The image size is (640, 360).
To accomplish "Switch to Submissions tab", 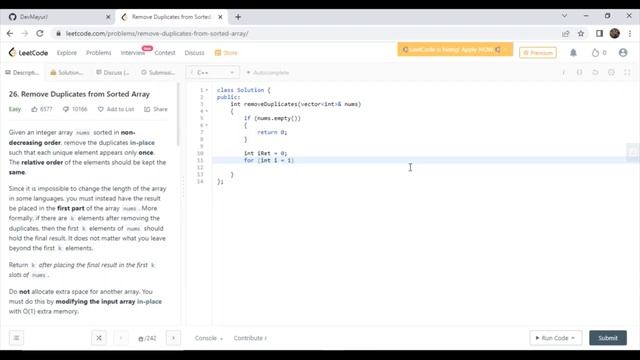I will (158, 72).
